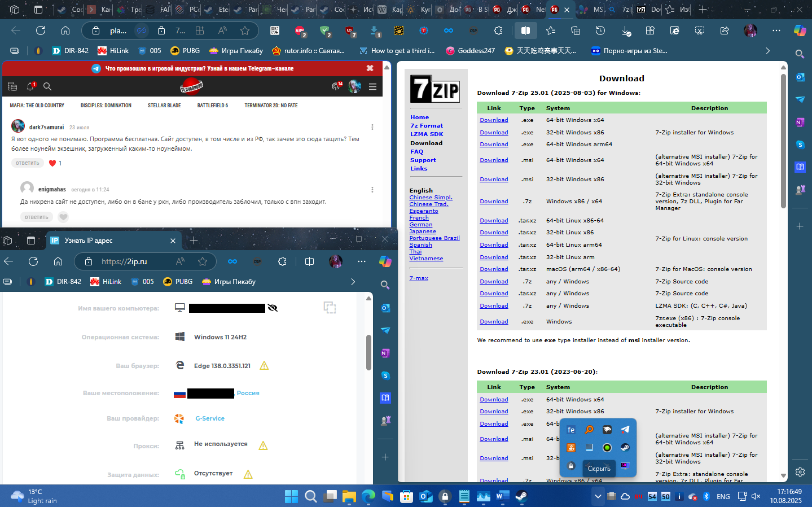Open Steam from the tray overflow panel
This screenshot has width=812, height=507.
coord(625,448)
